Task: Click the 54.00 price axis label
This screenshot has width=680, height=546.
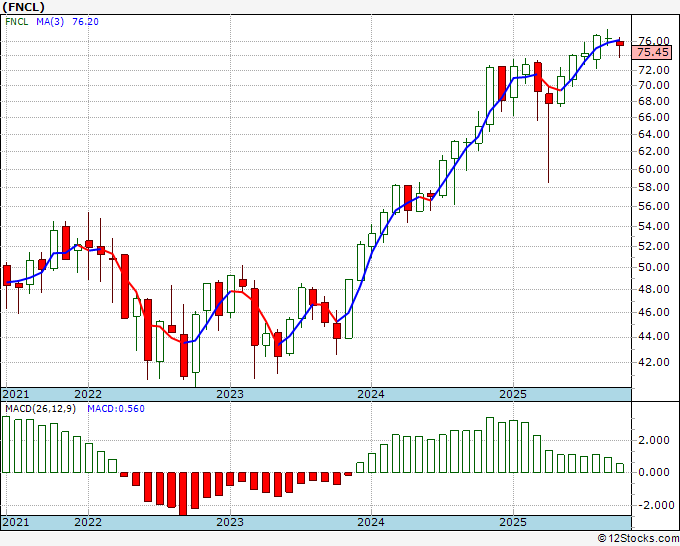Action: click(654, 226)
